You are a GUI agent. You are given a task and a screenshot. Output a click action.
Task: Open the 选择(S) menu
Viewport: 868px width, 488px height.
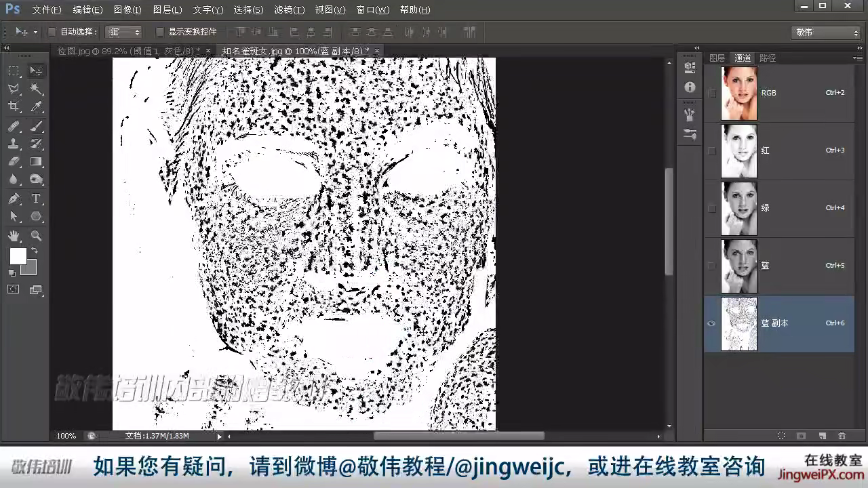pyautogui.click(x=248, y=10)
